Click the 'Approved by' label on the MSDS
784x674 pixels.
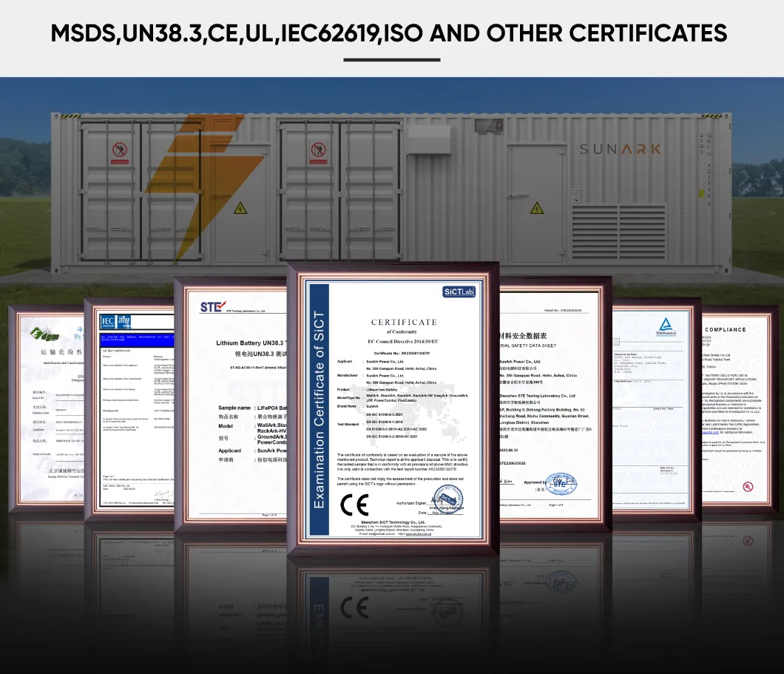click(x=534, y=482)
